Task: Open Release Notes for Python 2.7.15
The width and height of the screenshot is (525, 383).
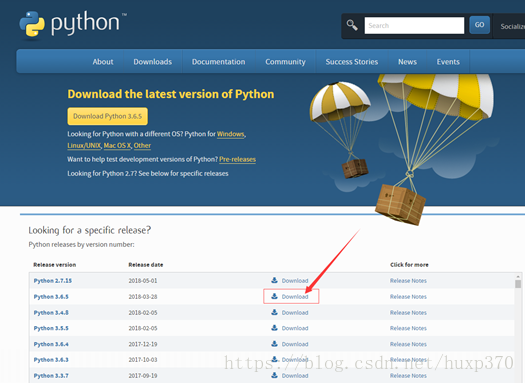Action: click(x=408, y=281)
